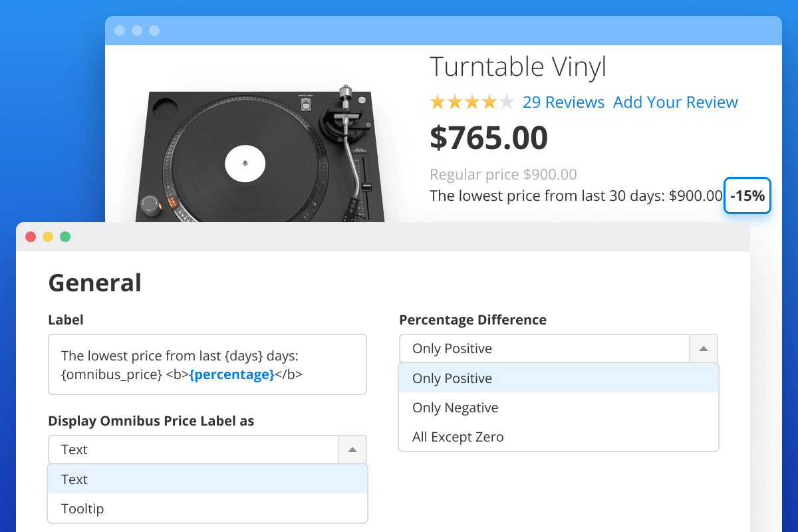Viewport: 798px width, 532px height.
Task: Collapse the Percentage Difference dropdown
Action: 703,348
